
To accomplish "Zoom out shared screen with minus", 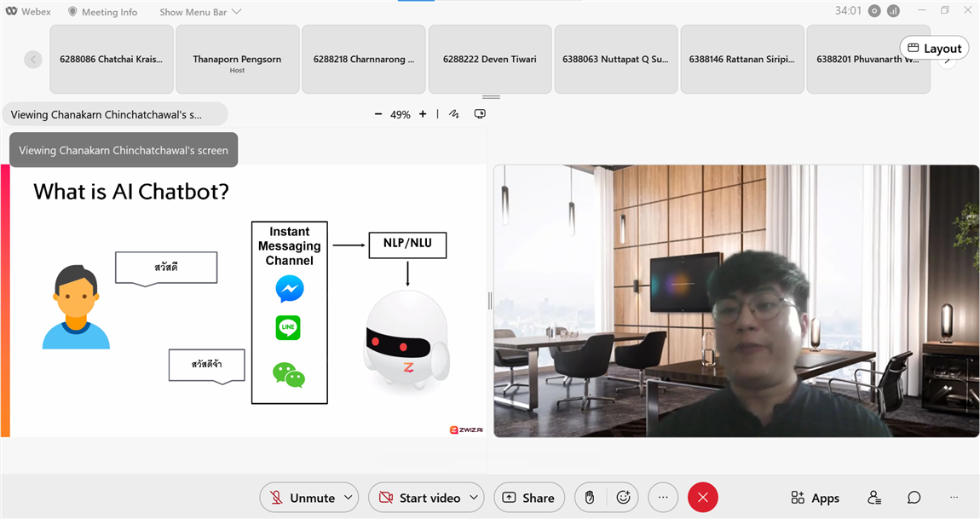I will (x=378, y=114).
